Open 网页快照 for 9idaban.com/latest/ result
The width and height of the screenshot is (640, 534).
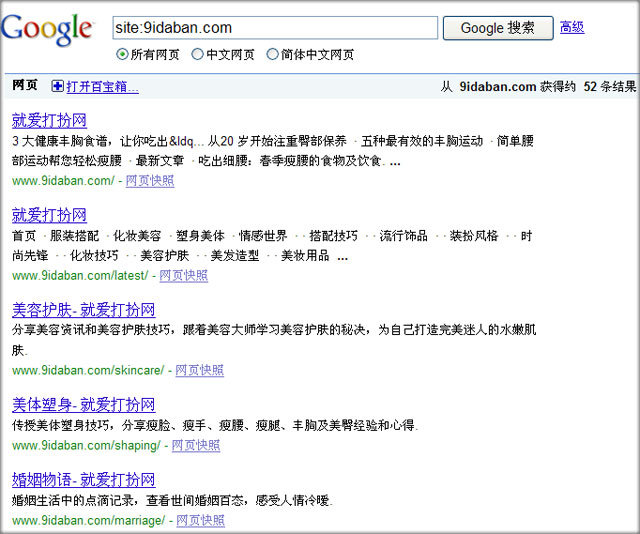184,276
